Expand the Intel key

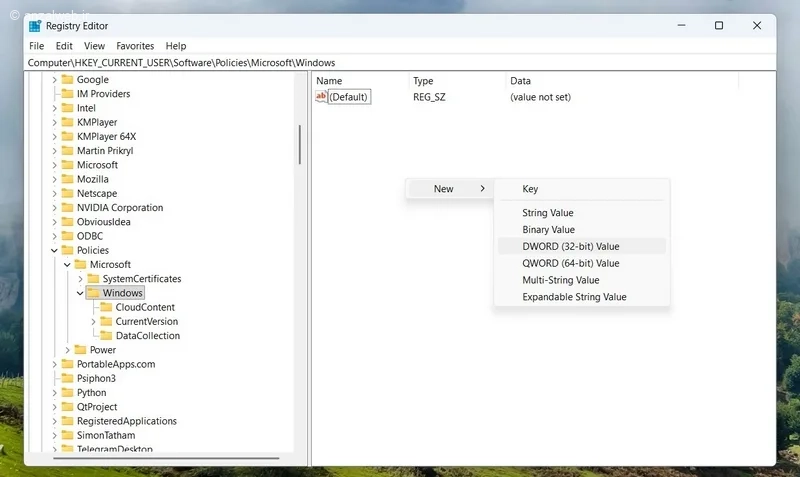pyautogui.click(x=54, y=108)
